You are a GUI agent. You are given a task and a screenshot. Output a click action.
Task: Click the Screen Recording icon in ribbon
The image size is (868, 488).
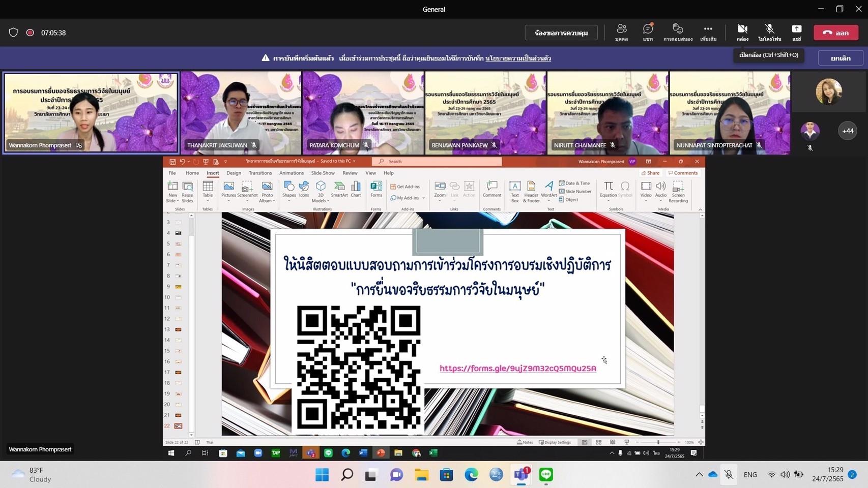pos(678,192)
